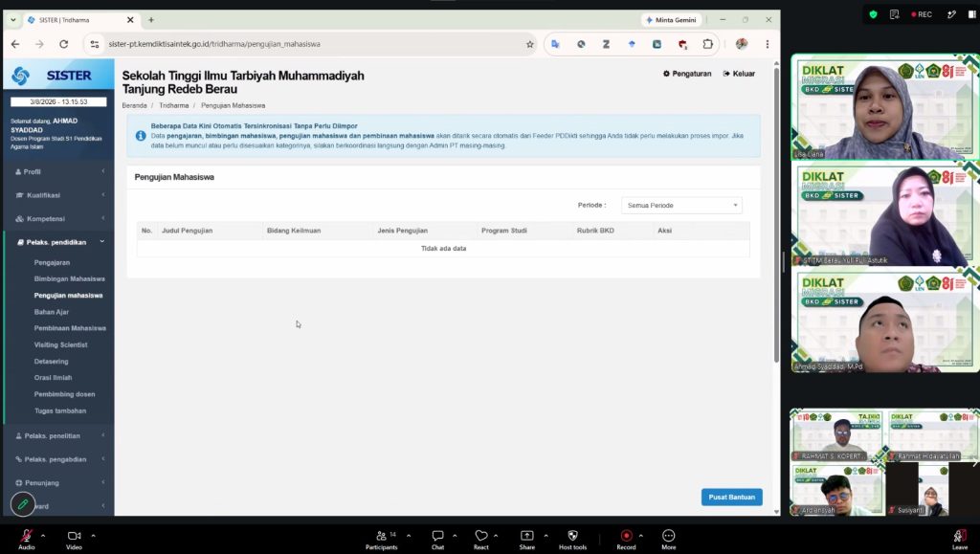Open the Chat icon in the meeting toolbar

[437, 536]
